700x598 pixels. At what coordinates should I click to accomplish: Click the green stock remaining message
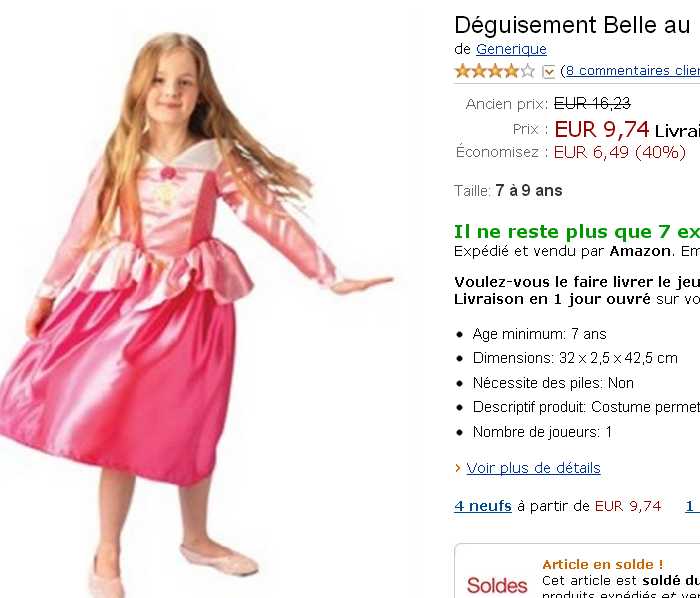click(x=577, y=232)
